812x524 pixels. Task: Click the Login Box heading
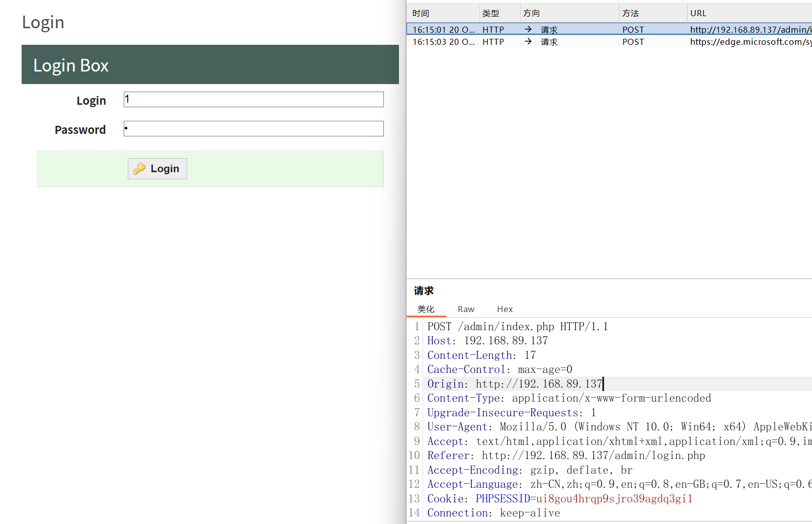click(x=71, y=65)
